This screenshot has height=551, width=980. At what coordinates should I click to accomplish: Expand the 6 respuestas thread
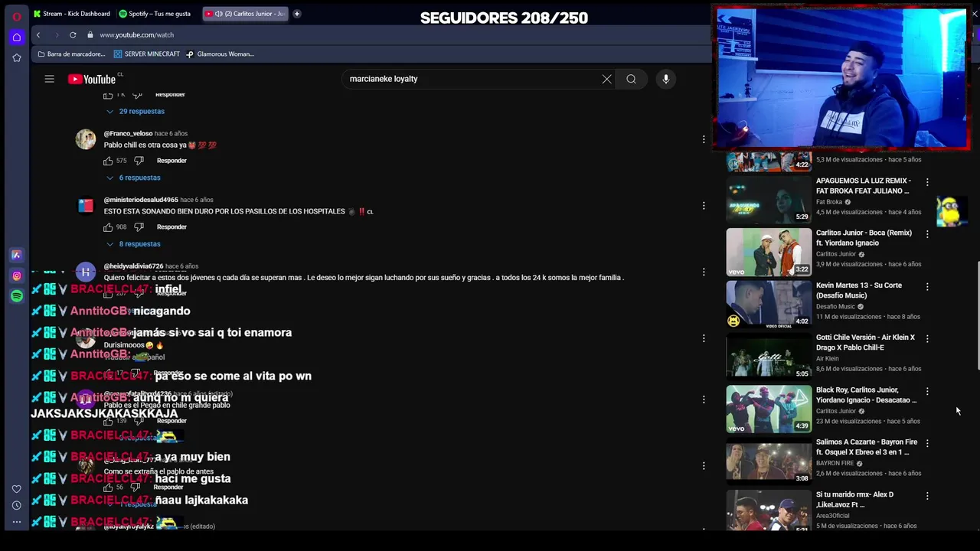point(133,178)
